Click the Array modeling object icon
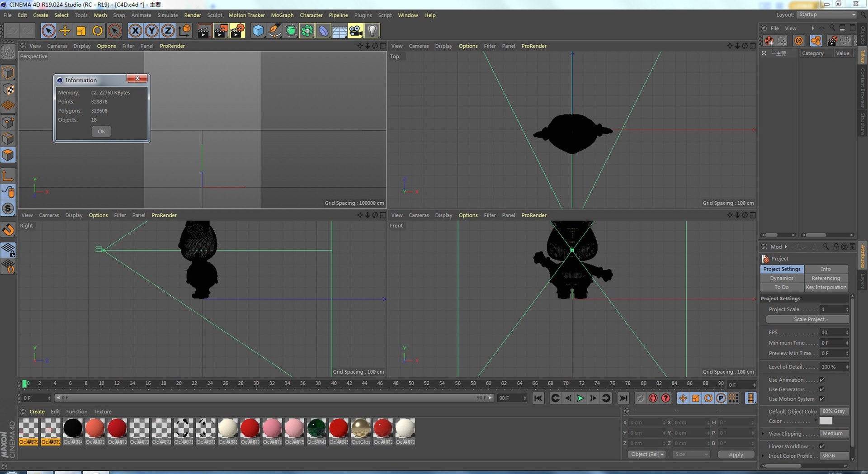Image resolution: width=868 pixels, height=474 pixels. click(307, 31)
